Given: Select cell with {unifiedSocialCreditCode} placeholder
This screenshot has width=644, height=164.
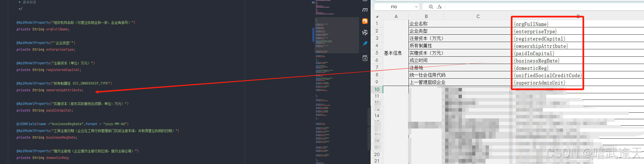Looking at the screenshot, I should [x=578, y=75].
